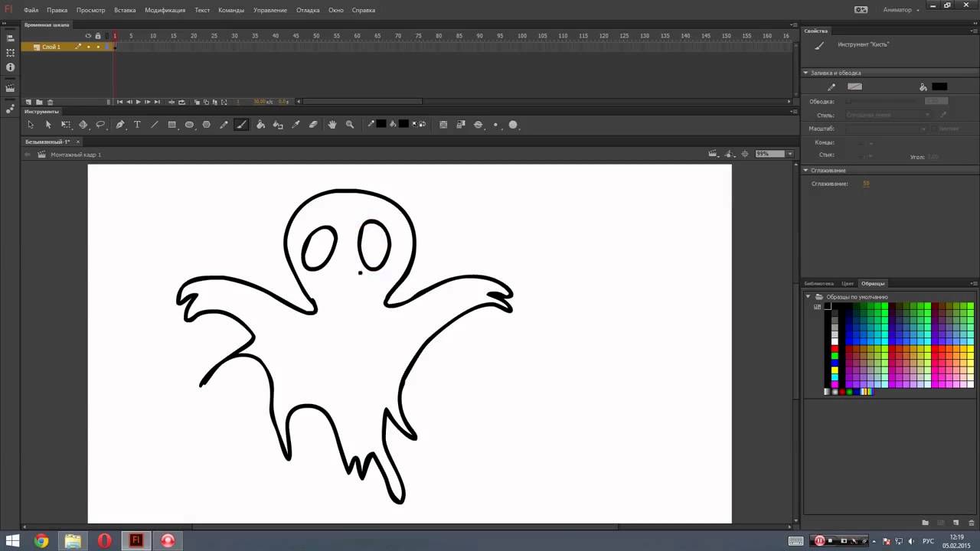This screenshot has width=980, height=551.
Task: Click frame 1 marker on timeline ruler
Action: [x=115, y=36]
